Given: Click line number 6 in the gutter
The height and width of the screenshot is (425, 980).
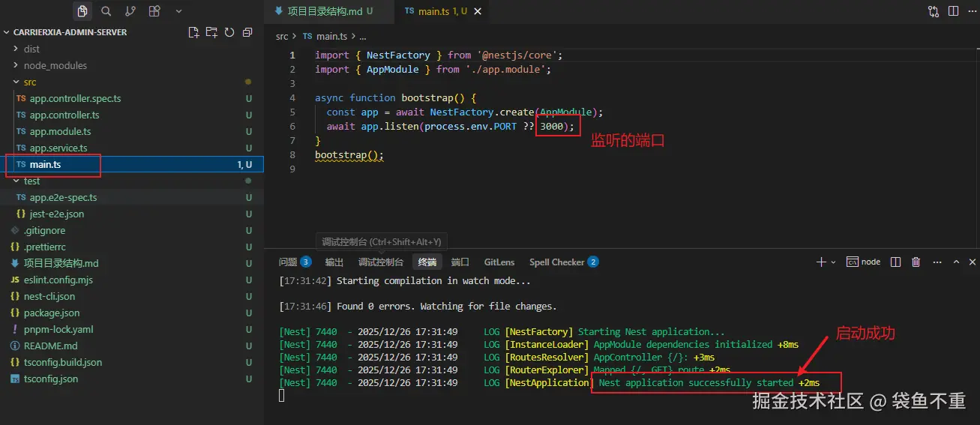Looking at the screenshot, I should [293, 127].
